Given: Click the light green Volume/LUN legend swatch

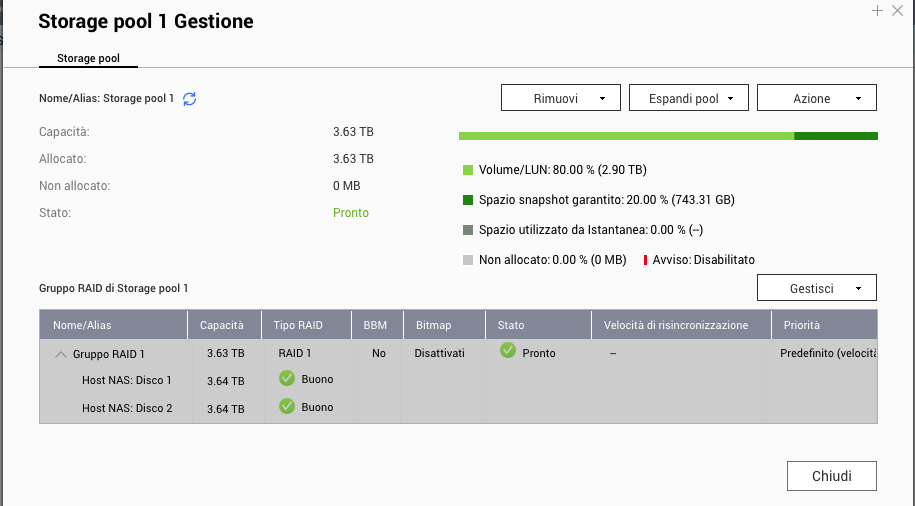Looking at the screenshot, I should (x=467, y=170).
